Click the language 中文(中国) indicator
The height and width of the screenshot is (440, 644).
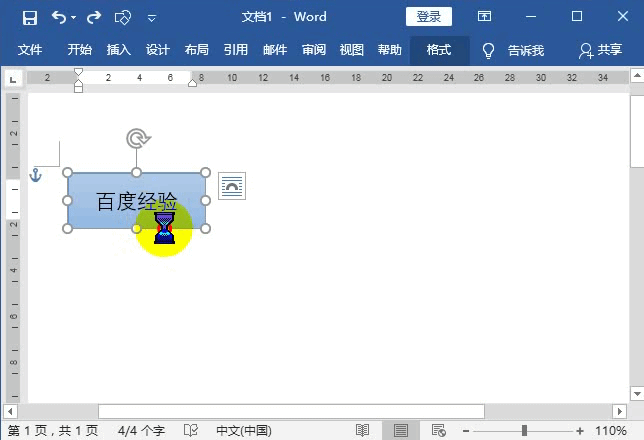tap(244, 431)
